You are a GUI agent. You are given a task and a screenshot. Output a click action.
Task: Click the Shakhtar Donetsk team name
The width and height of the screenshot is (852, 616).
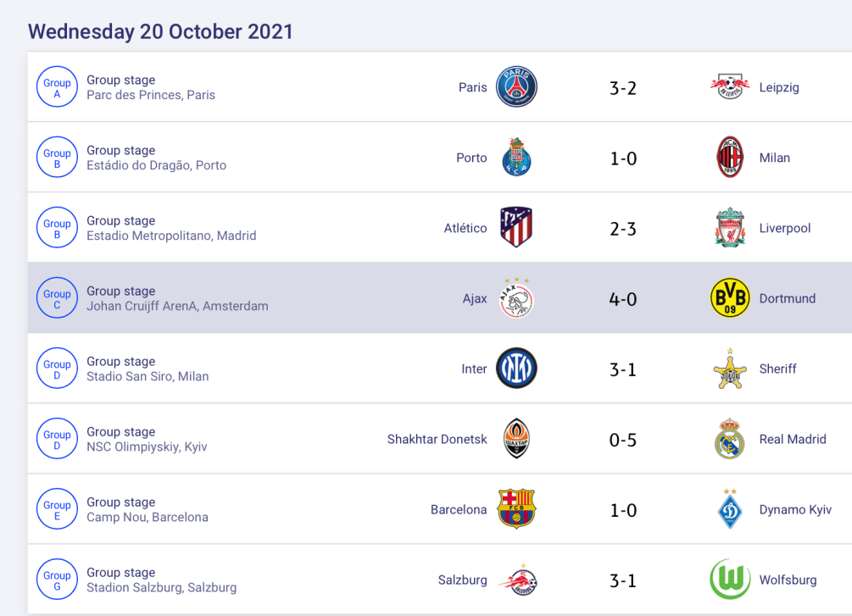tap(437, 439)
